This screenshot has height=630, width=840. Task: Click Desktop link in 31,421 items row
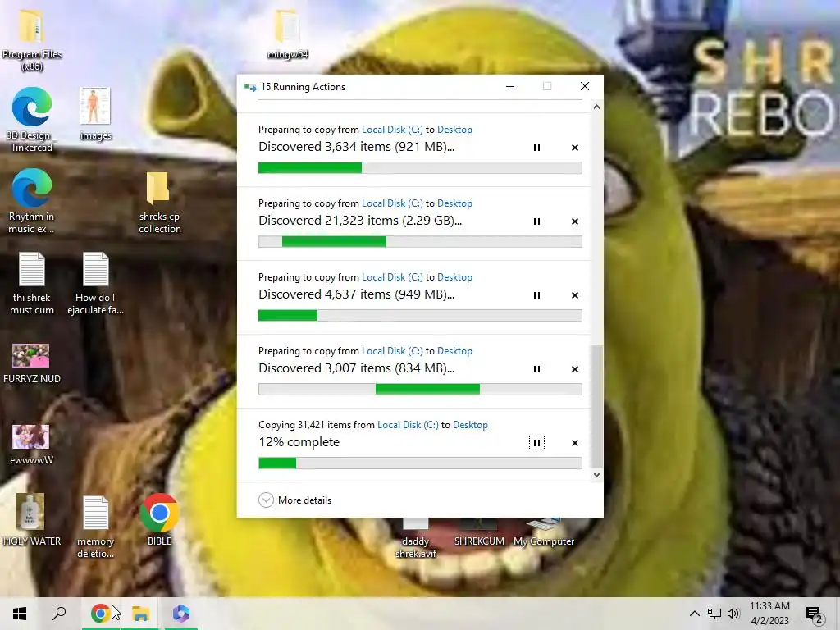(x=470, y=425)
